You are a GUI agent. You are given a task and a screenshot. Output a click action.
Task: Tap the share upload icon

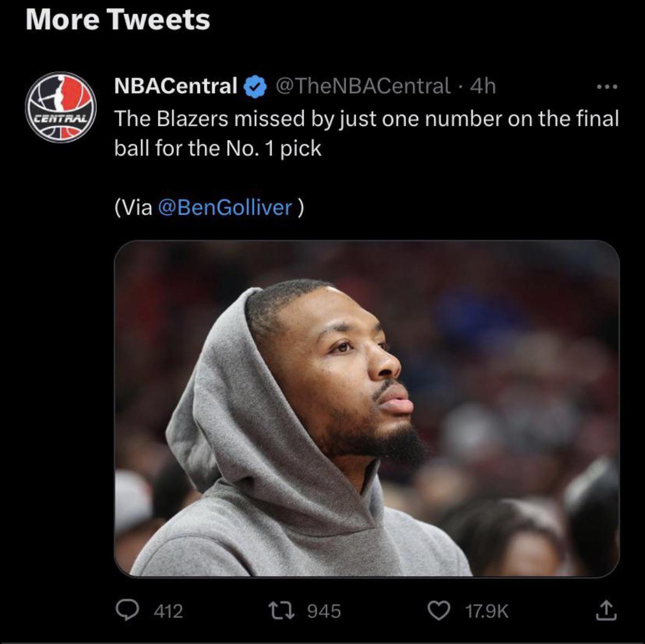tap(606, 611)
